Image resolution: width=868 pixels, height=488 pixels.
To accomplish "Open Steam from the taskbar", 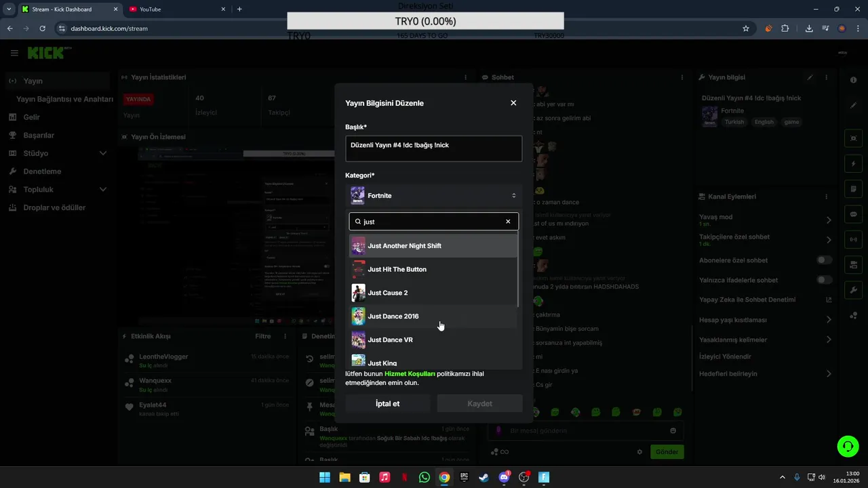I will tap(484, 477).
